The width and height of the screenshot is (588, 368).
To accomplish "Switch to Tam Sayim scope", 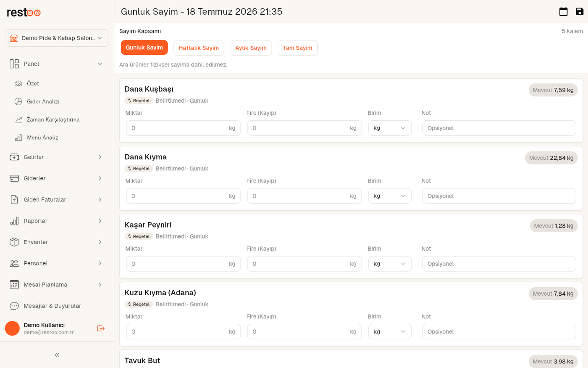I will [297, 48].
